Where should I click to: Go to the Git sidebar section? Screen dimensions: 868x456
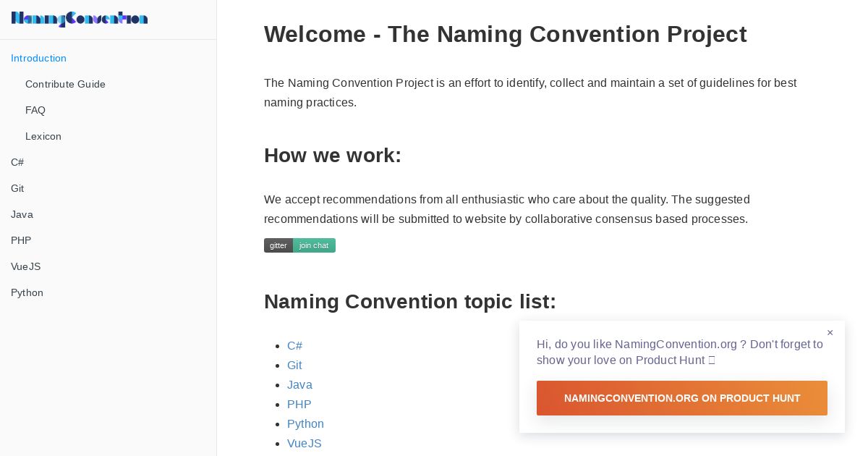click(17, 188)
